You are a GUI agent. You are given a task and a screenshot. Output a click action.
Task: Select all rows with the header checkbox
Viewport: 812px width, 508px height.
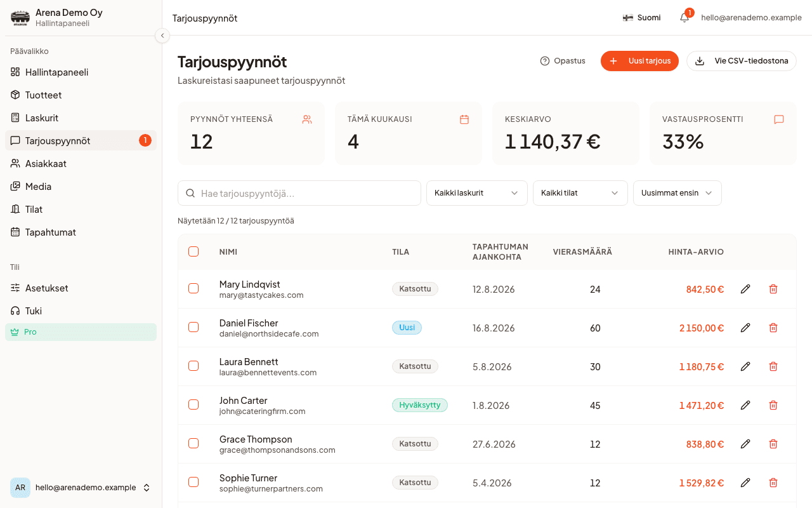click(x=193, y=251)
